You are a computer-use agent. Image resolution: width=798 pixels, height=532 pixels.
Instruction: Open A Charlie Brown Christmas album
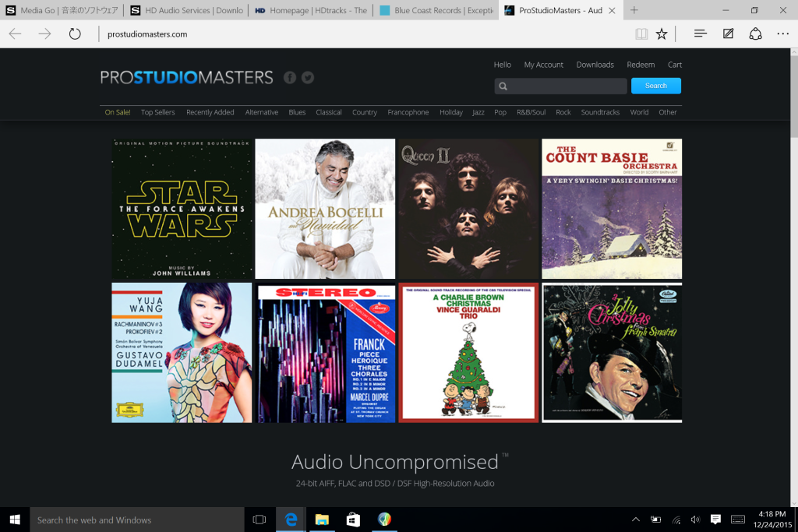[x=468, y=353]
